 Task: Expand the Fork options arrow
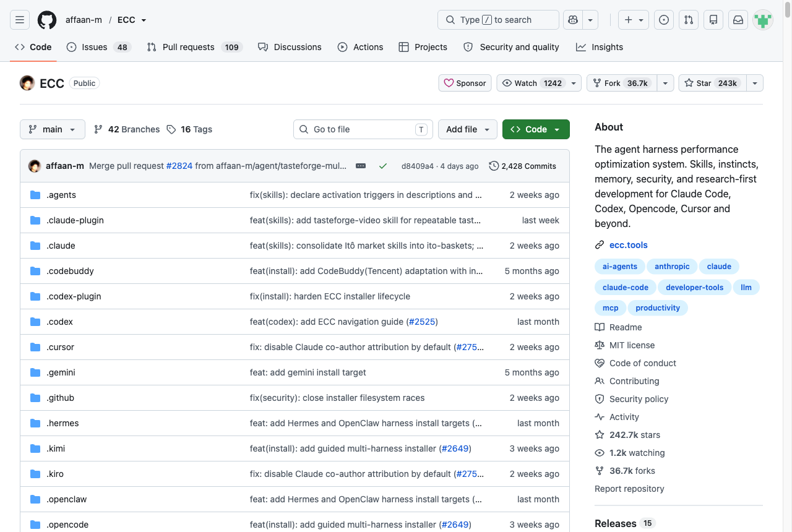665,83
